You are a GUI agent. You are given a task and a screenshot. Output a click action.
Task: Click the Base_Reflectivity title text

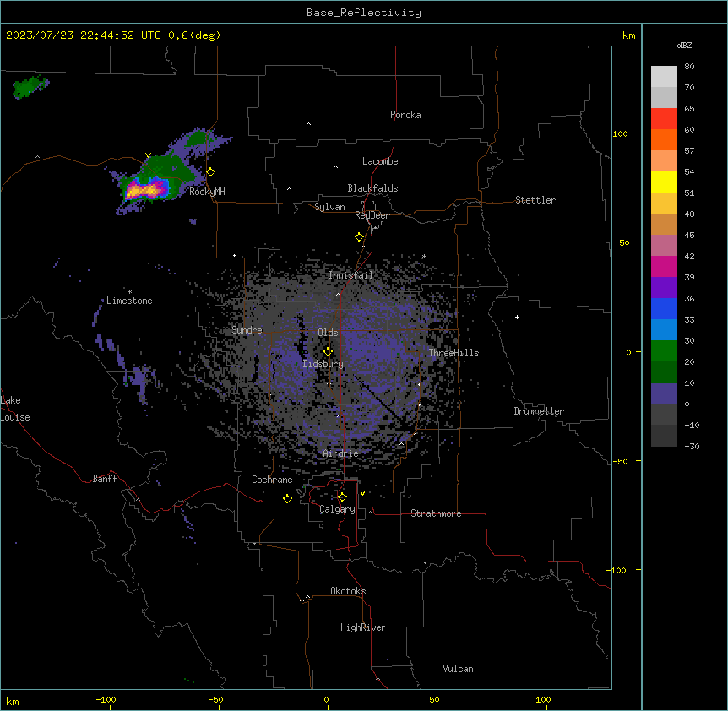coord(364,13)
